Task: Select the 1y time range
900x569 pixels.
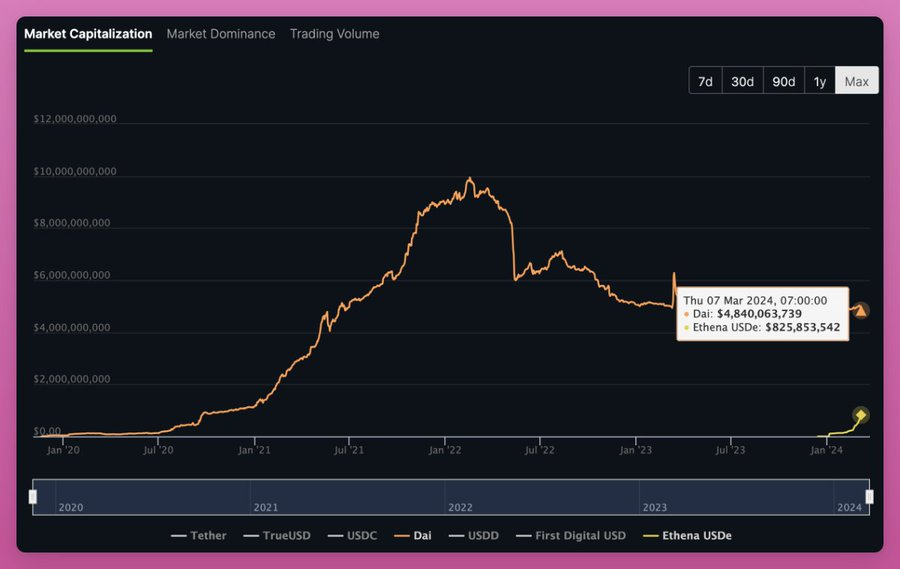Action: pos(820,81)
